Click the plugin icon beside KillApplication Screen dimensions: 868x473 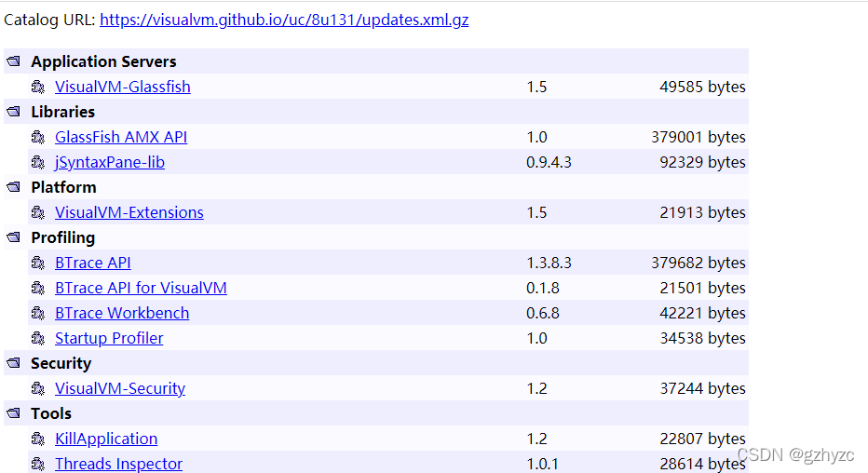pyautogui.click(x=37, y=439)
